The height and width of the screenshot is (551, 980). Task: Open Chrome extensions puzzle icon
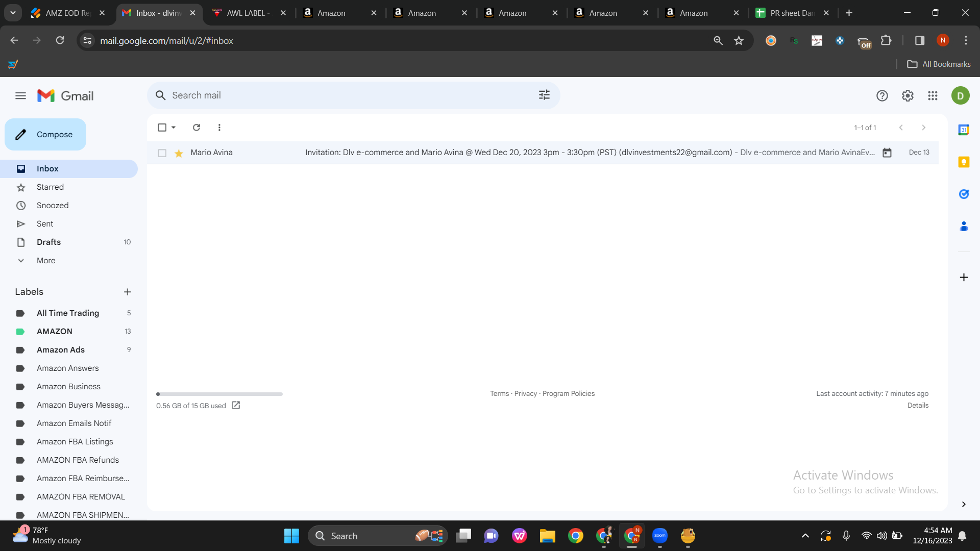coord(886,40)
